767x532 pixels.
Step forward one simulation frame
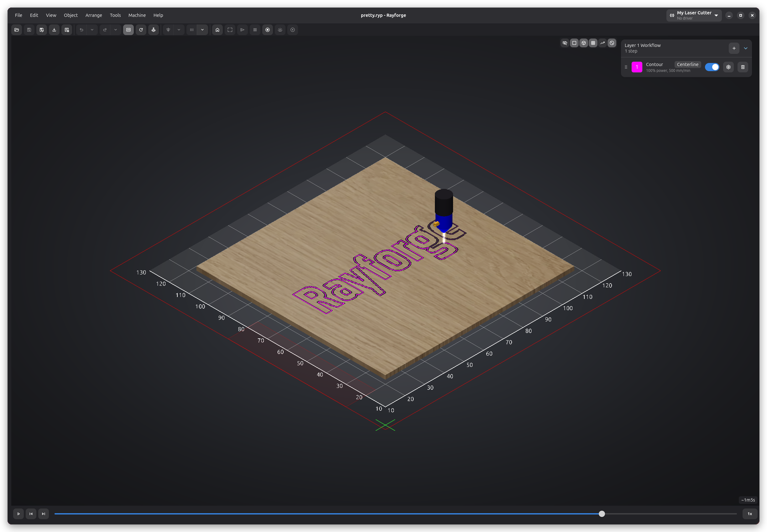43,514
